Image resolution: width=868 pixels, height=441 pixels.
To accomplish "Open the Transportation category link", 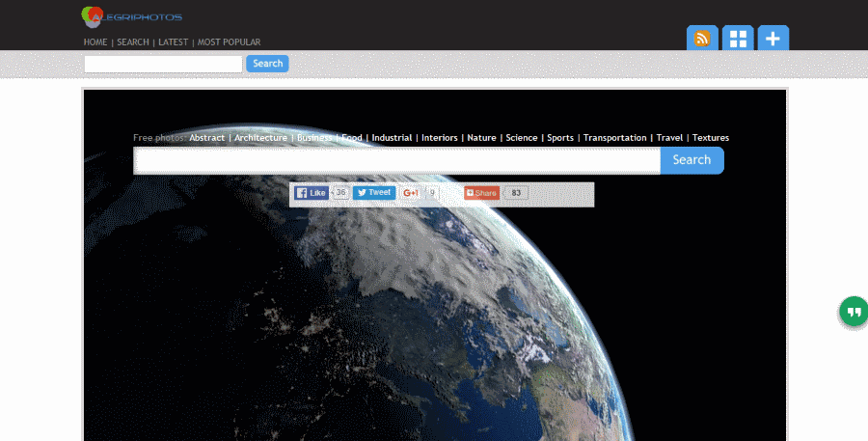I will [x=615, y=138].
